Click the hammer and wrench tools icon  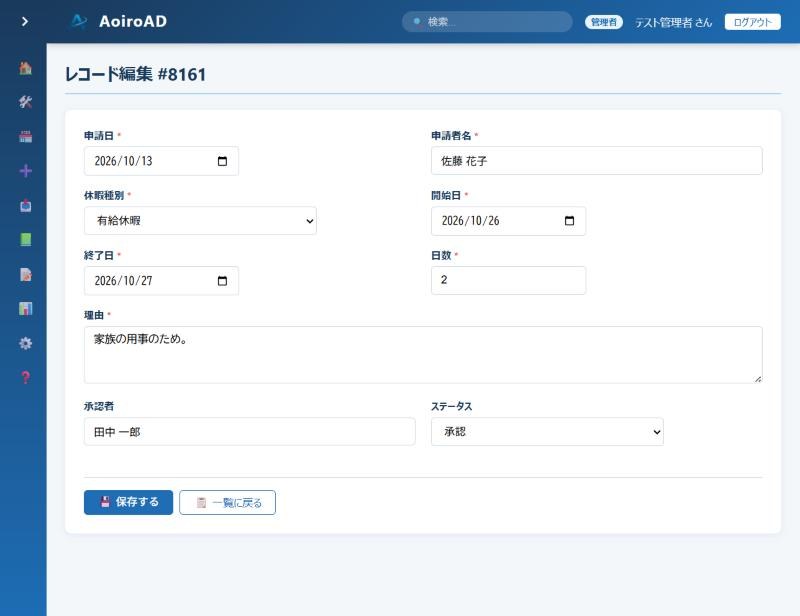[26, 102]
